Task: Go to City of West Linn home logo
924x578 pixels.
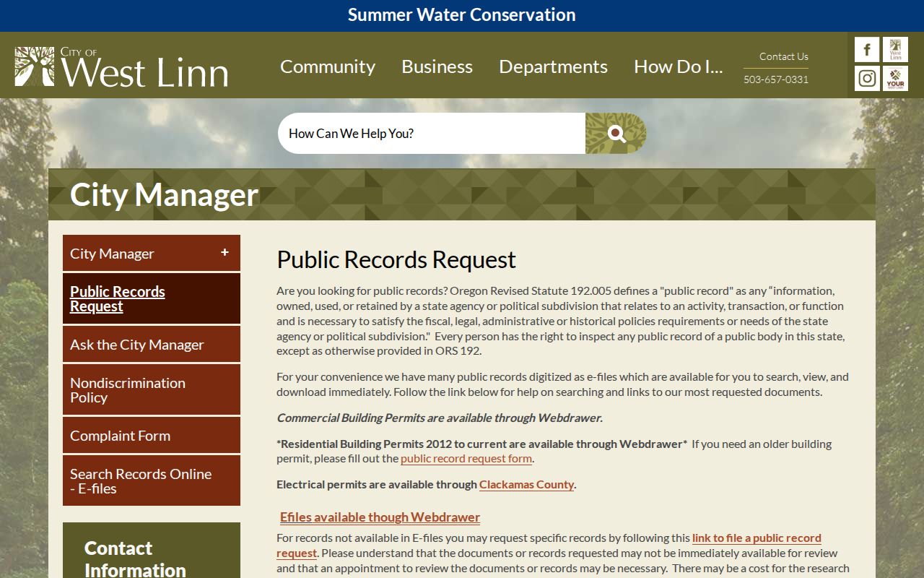Action: [121, 66]
